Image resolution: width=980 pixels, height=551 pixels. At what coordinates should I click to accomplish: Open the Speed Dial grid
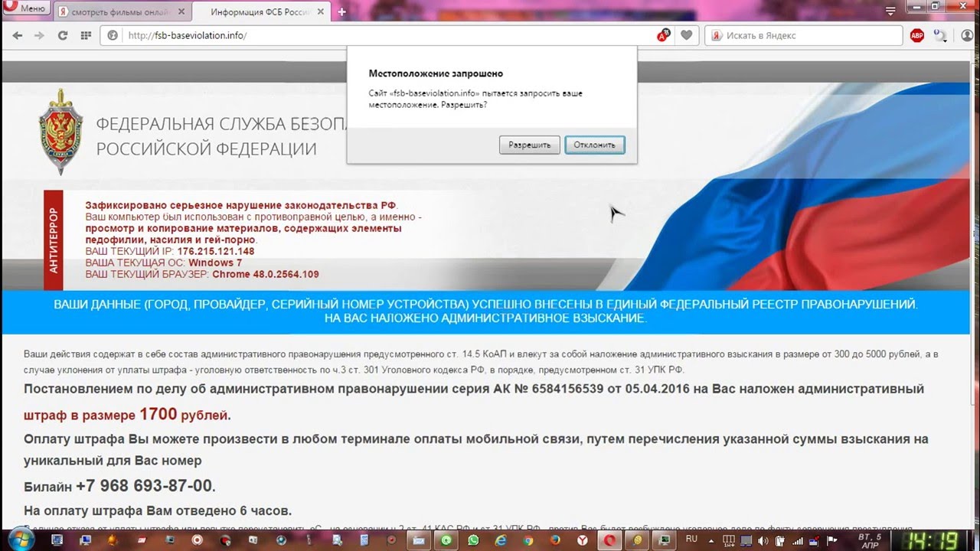click(x=86, y=35)
